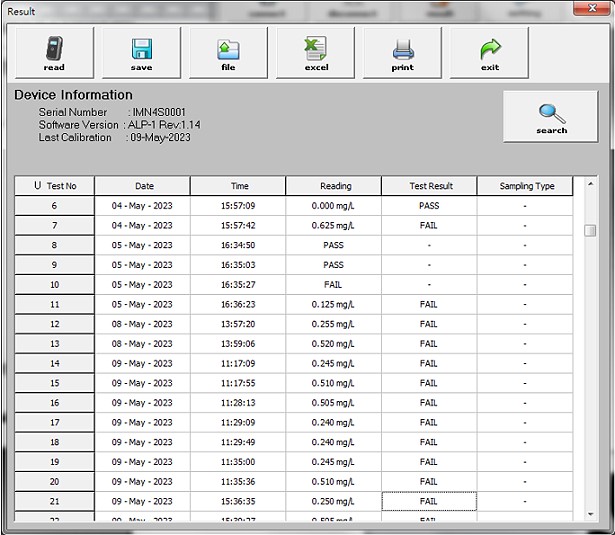Select row header for test 18
This screenshot has height=535, width=615.
(55, 442)
